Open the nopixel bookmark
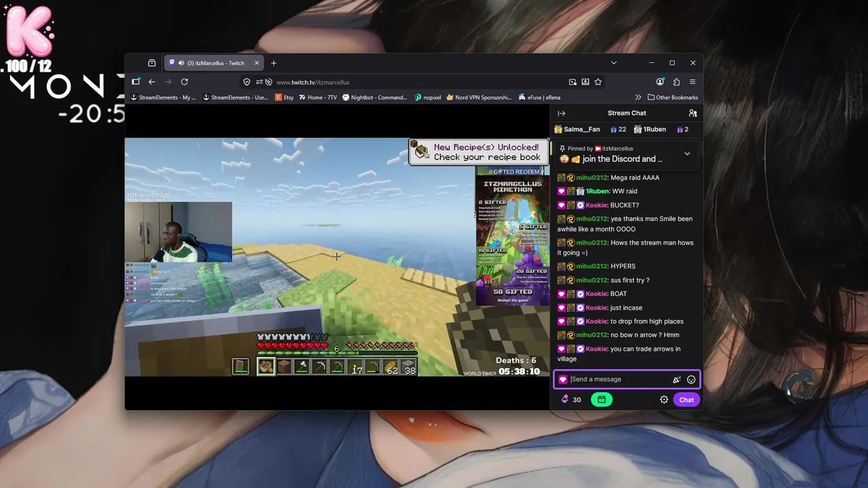This screenshot has width=868, height=488. pyautogui.click(x=427, y=98)
